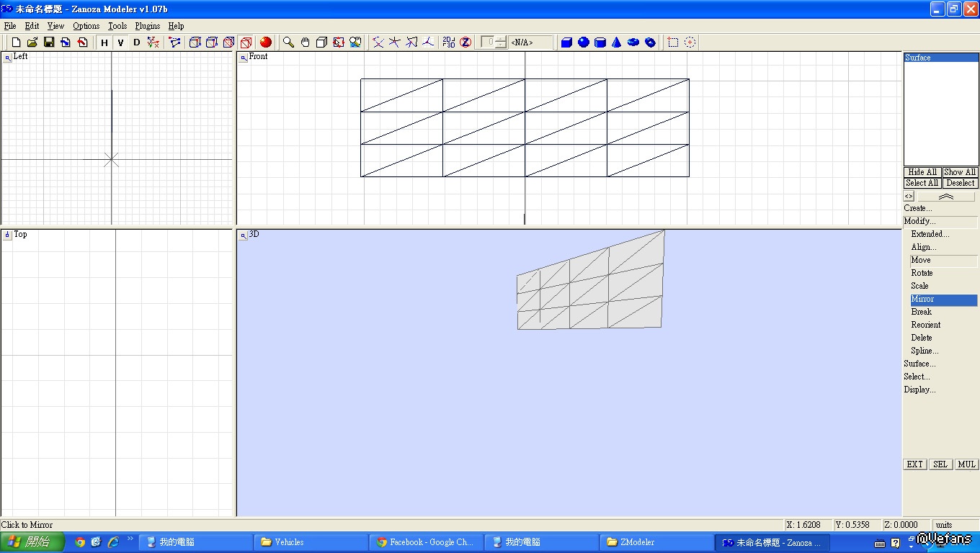Image resolution: width=980 pixels, height=553 pixels.
Task: Toggle the MUL mode button
Action: pos(966,464)
